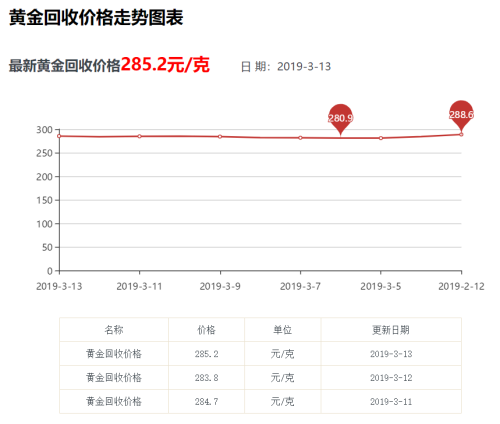500x424 pixels.
Task: Click the red 285.2元/克 latest price text
Action: click(165, 64)
